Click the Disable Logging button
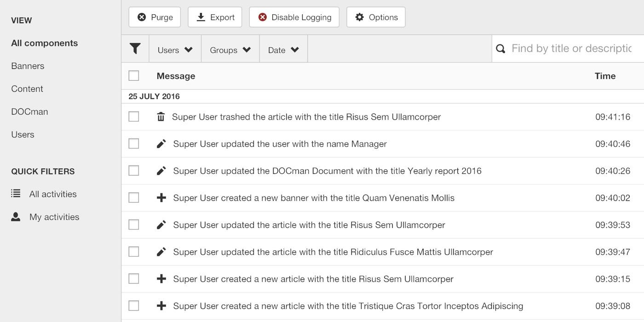 pos(294,17)
